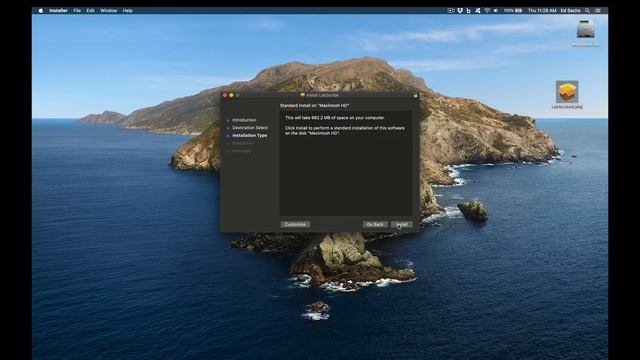Open the File menu

(x=77, y=11)
